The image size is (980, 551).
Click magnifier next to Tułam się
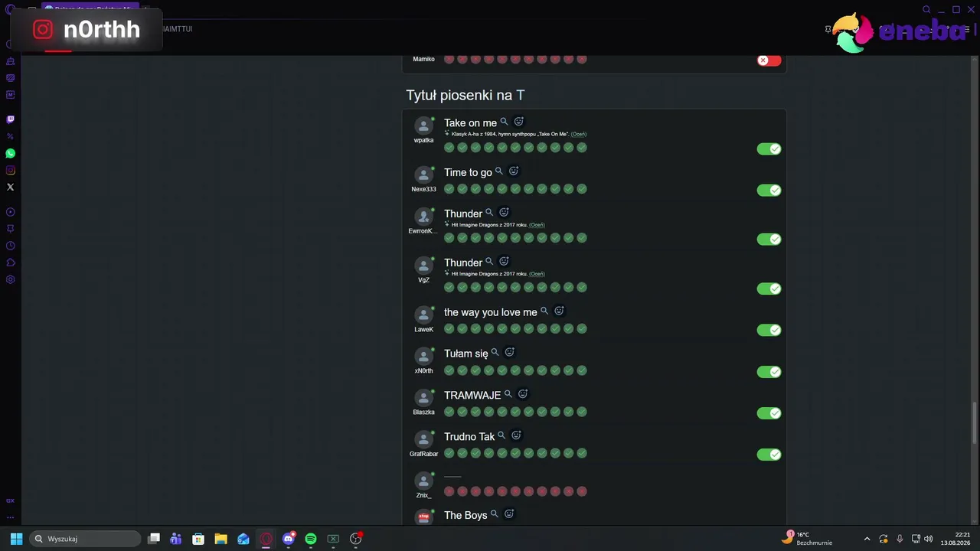click(495, 352)
